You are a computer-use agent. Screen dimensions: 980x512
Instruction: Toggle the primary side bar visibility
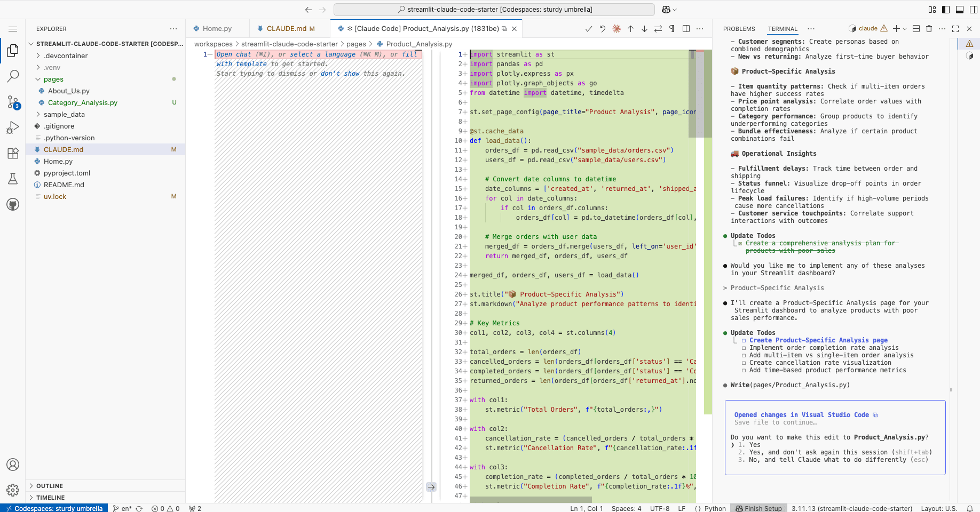coord(946,10)
